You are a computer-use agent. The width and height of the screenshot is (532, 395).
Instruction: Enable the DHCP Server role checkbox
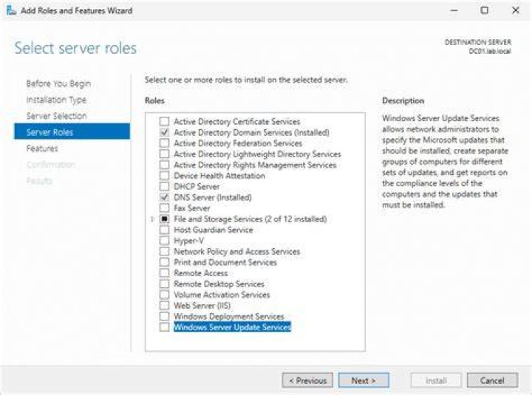tap(164, 187)
